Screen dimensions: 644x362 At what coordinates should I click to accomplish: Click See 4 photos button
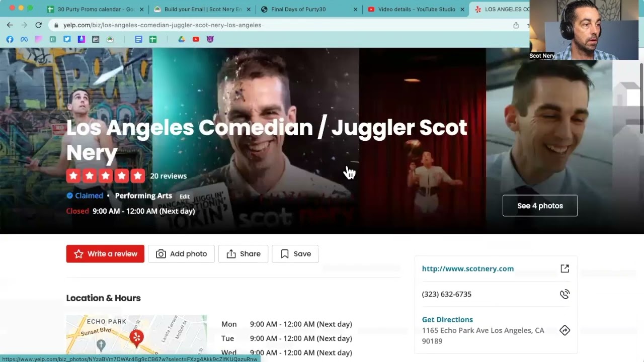[540, 206]
